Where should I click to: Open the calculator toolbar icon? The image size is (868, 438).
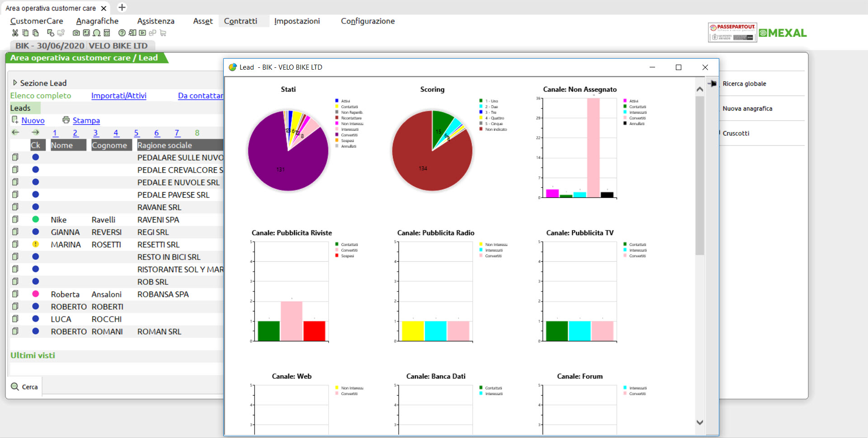tap(107, 33)
